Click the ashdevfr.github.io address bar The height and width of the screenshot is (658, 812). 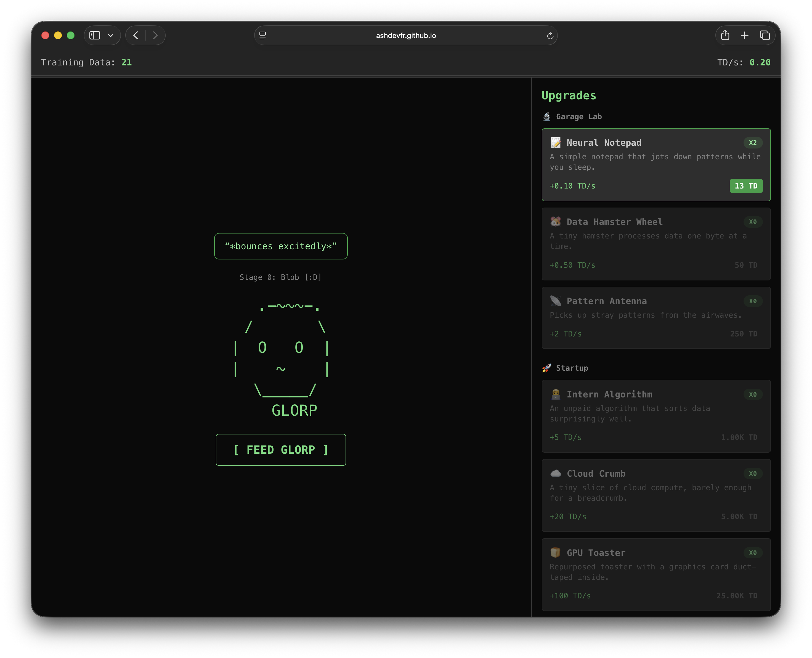[406, 36]
